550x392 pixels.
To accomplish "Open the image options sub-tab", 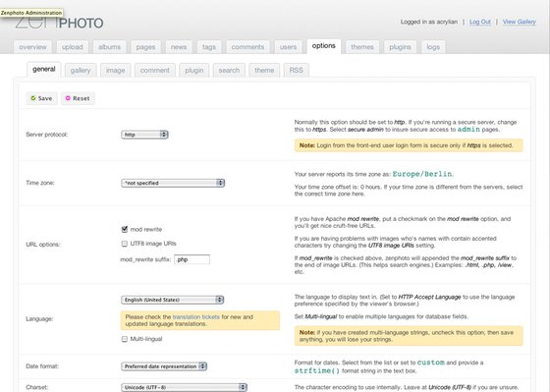I will 116,70.
